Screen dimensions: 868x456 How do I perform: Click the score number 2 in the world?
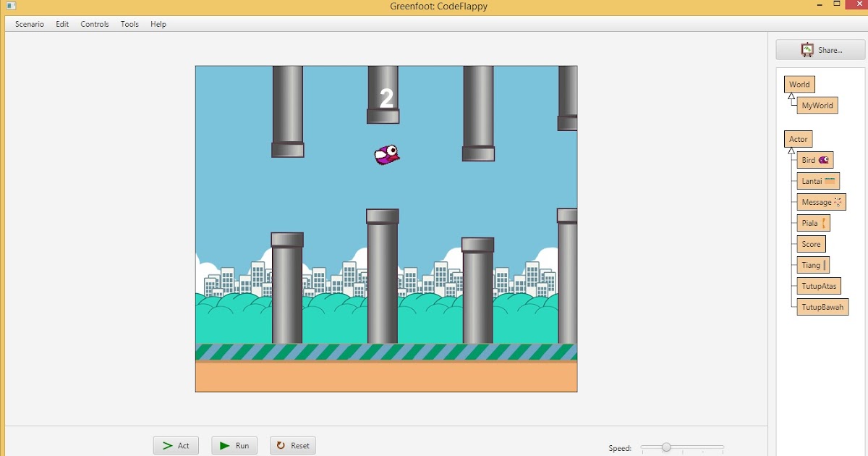click(387, 98)
